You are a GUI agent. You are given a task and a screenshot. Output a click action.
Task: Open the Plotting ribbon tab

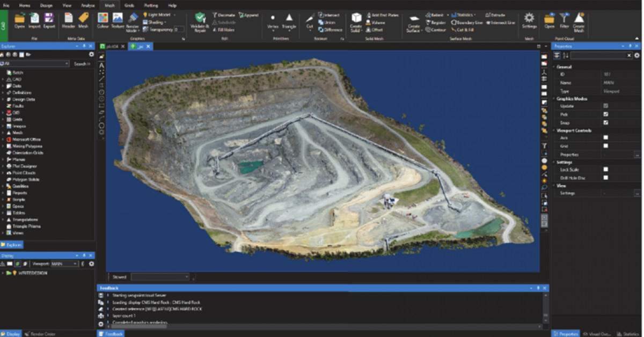tap(152, 5)
